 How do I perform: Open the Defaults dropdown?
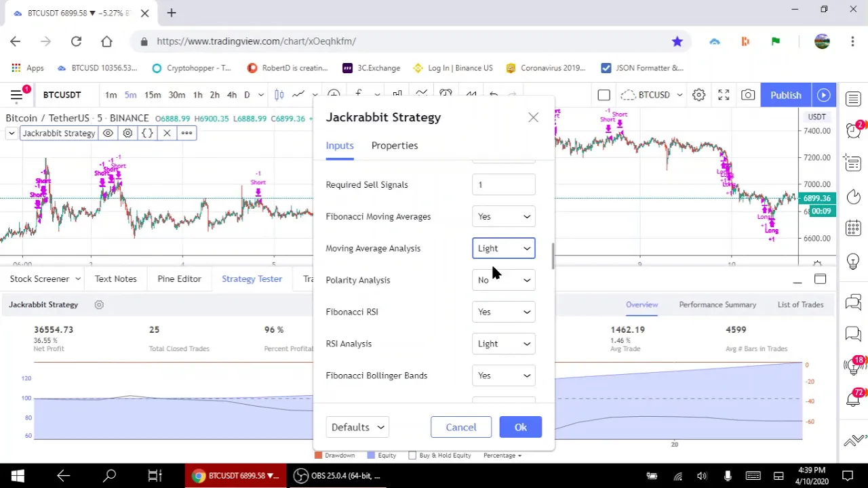click(357, 427)
